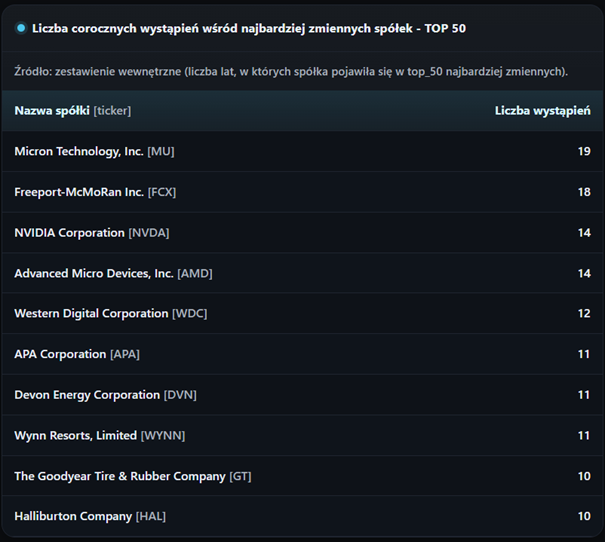Click the value 18 for Freeport-McMoRan
The image size is (605, 542).
(x=583, y=192)
